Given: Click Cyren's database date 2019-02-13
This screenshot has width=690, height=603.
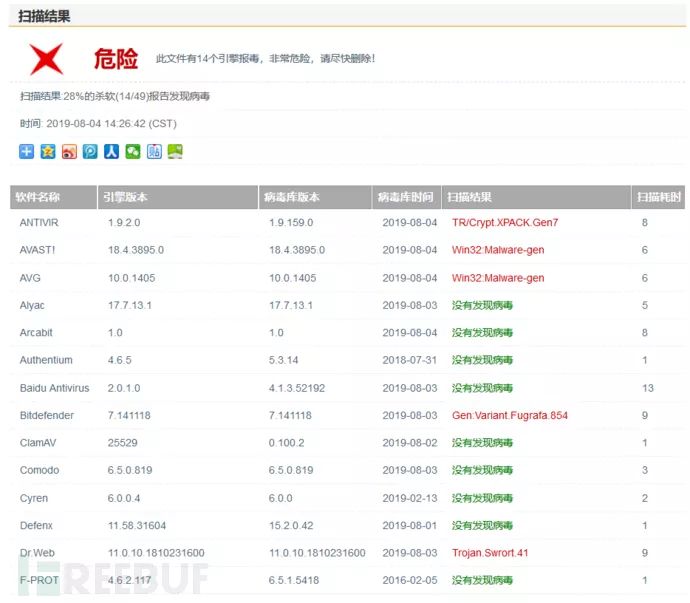Looking at the screenshot, I should click(x=410, y=498).
